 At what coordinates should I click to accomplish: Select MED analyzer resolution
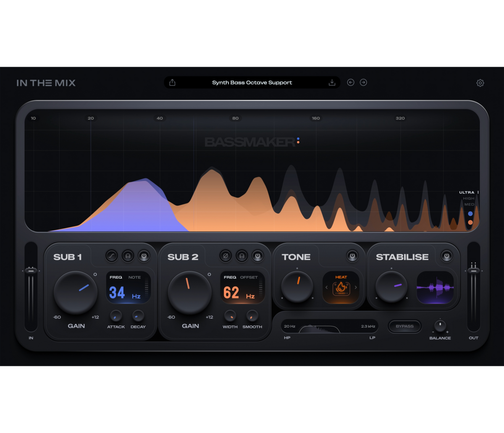pos(469,205)
